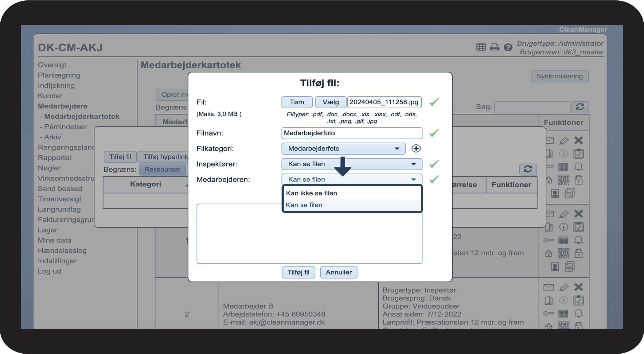
Task: Click the refresh button above the inner Funktioner column
Action: (528, 169)
